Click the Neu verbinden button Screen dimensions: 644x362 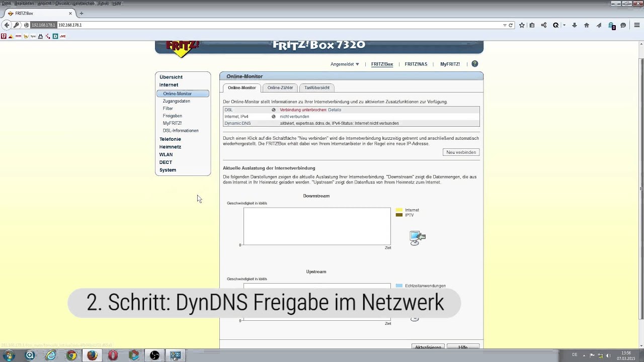pos(461,152)
